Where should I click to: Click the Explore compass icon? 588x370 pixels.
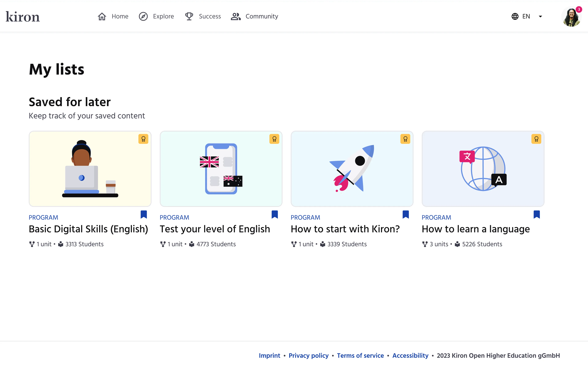pyautogui.click(x=143, y=16)
